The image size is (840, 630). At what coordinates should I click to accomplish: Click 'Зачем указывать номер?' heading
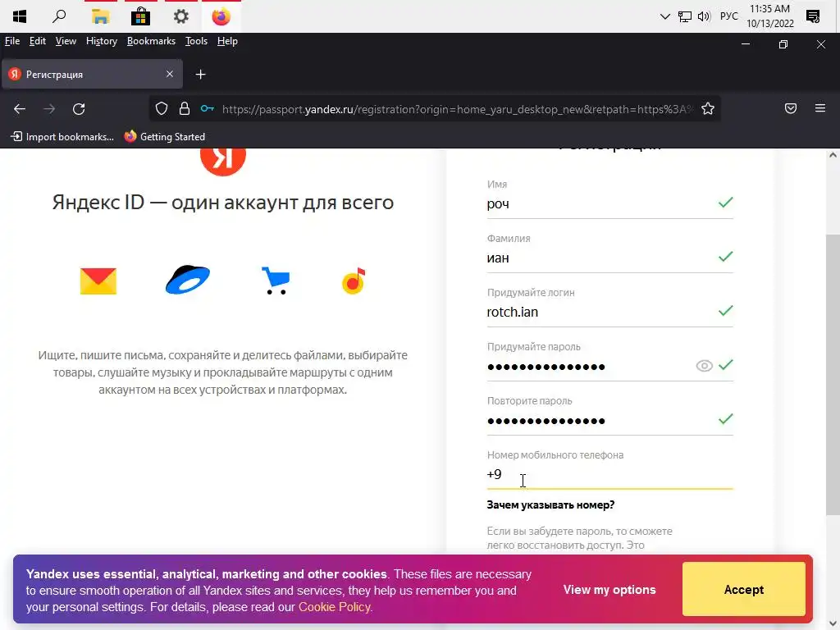pos(550,504)
